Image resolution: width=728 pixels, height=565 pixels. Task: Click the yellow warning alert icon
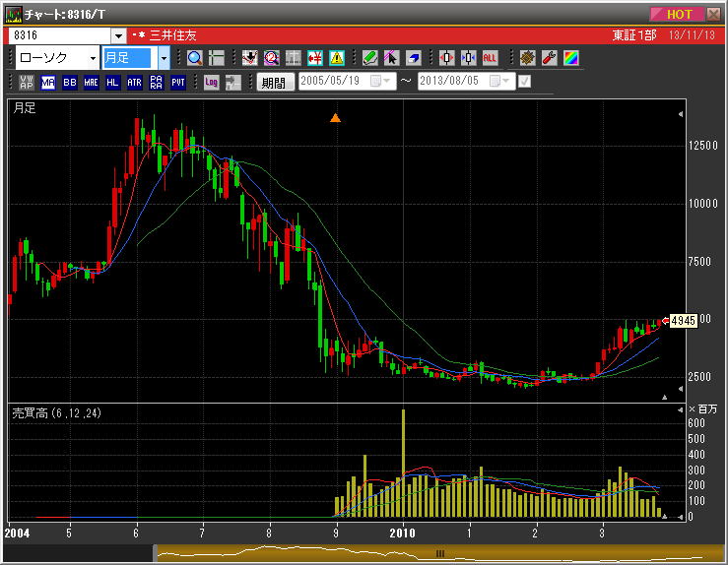click(x=337, y=58)
